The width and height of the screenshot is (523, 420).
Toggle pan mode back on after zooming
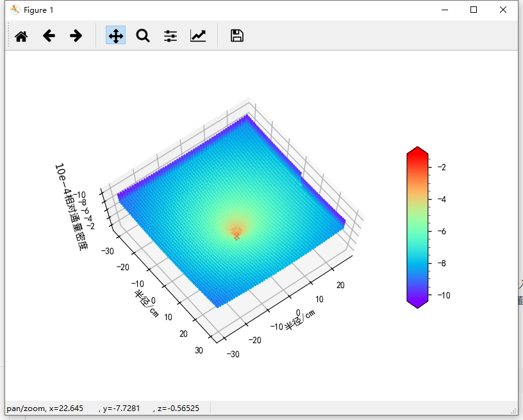click(x=115, y=35)
